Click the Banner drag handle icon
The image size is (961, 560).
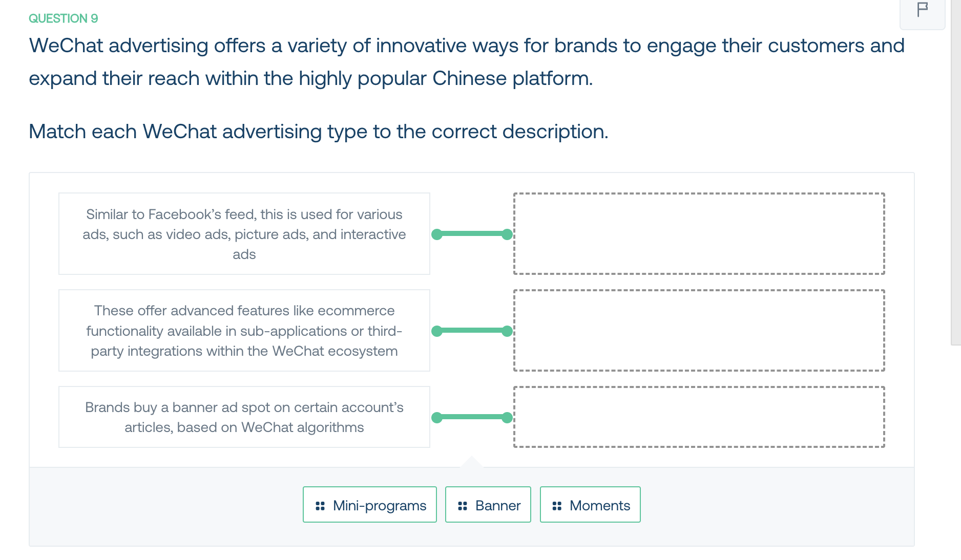pos(463,506)
